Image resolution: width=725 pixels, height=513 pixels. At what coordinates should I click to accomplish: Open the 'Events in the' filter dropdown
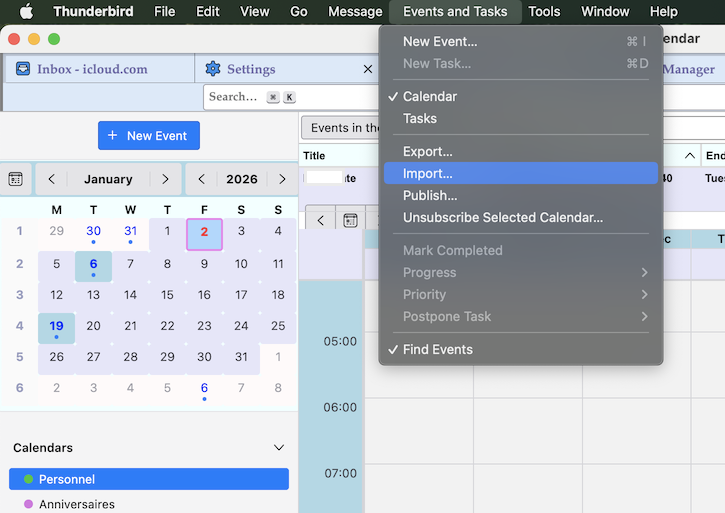pyautogui.click(x=340, y=128)
